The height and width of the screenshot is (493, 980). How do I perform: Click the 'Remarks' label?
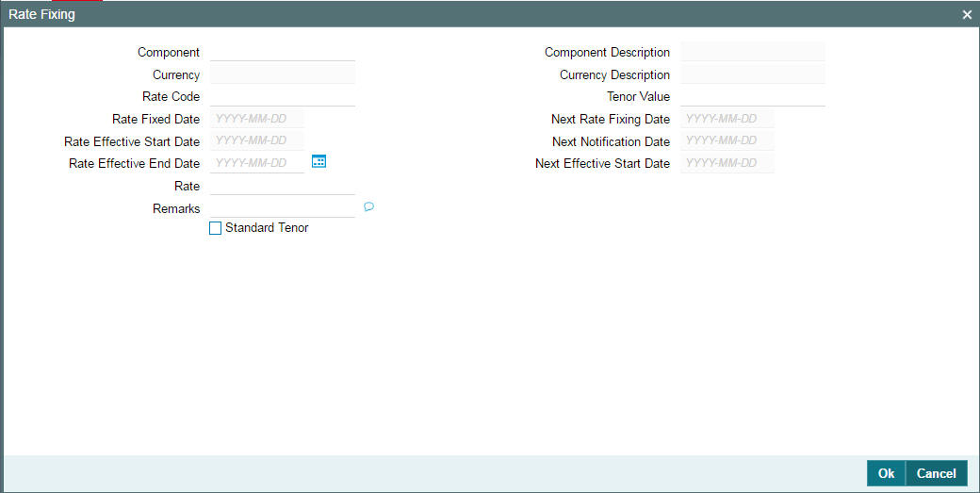[x=176, y=208]
